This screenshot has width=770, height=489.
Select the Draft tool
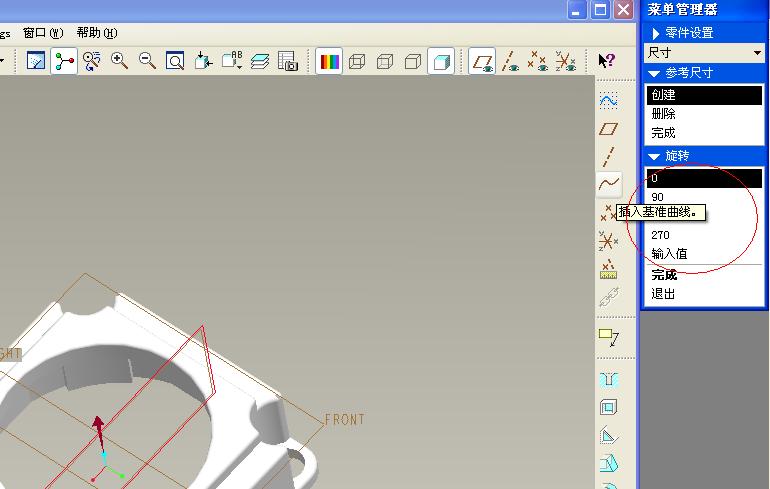608,463
